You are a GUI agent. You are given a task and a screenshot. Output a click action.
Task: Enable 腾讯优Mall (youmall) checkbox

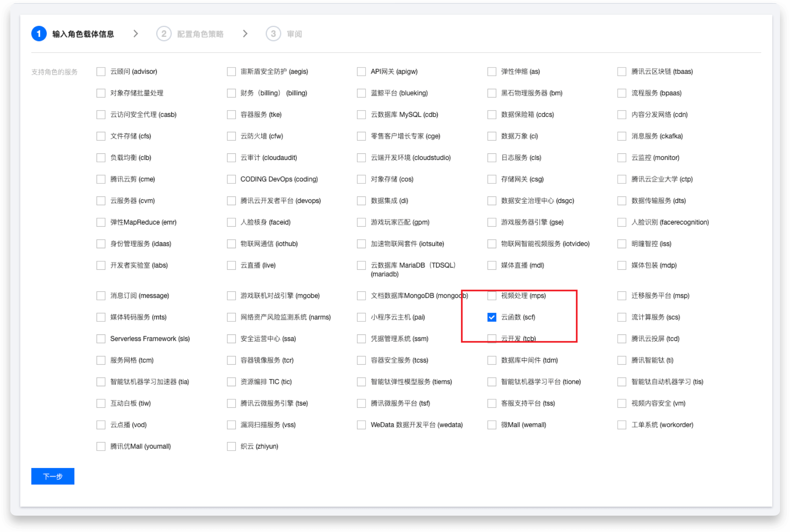click(x=101, y=446)
